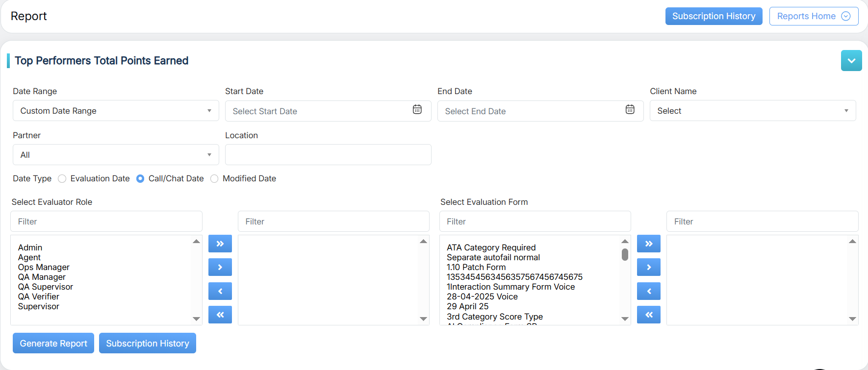Image resolution: width=868 pixels, height=370 pixels.
Task: Remove all evaluator roles from selected list
Action: pyautogui.click(x=220, y=315)
